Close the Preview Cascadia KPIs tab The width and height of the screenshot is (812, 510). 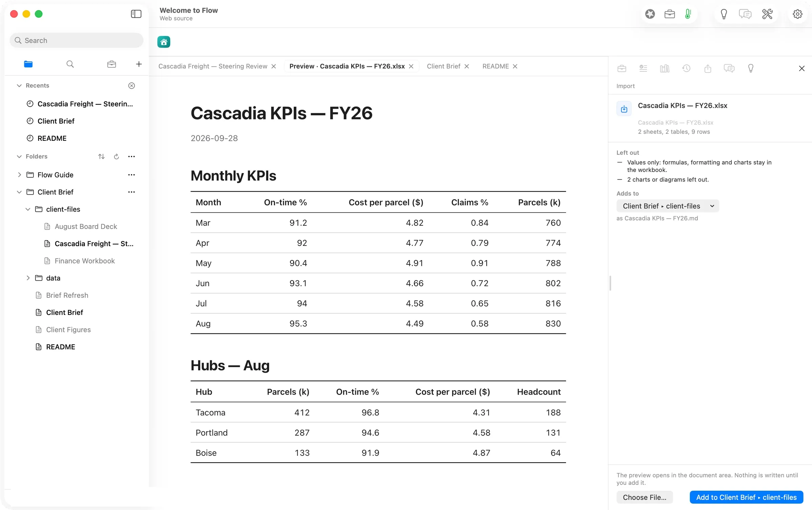pos(411,66)
